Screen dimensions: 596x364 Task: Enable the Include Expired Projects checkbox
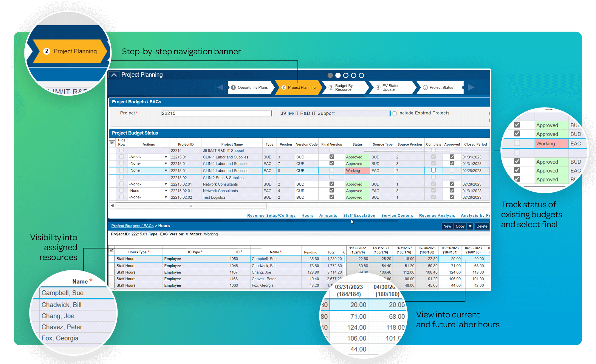(394, 113)
